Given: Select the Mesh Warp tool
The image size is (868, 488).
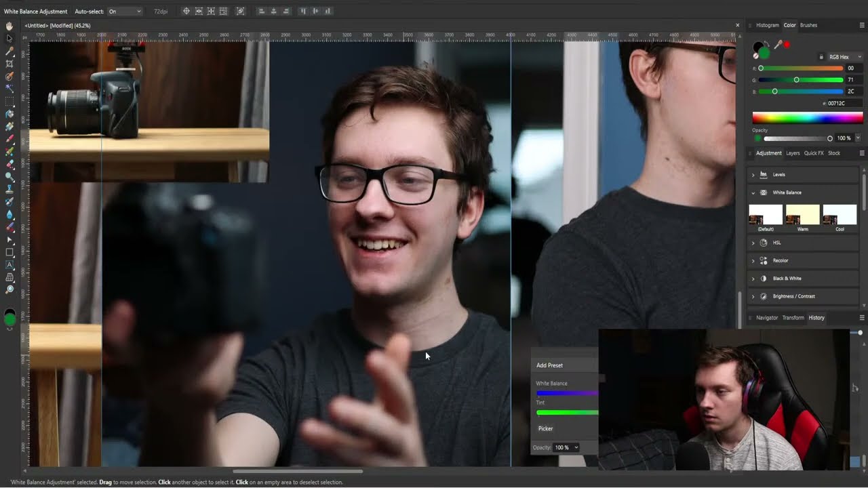Looking at the screenshot, I should point(9,277).
